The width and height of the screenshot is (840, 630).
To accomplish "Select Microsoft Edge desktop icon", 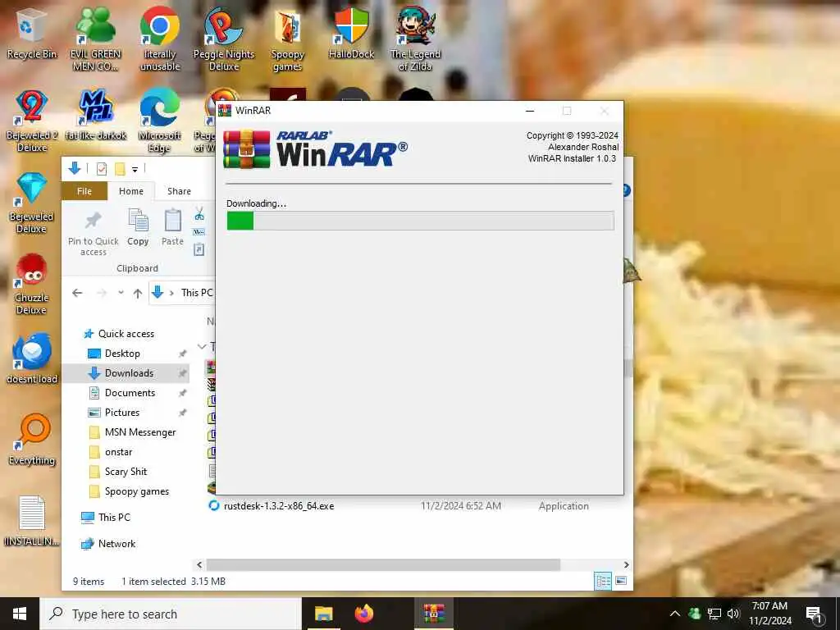I will tap(160, 121).
